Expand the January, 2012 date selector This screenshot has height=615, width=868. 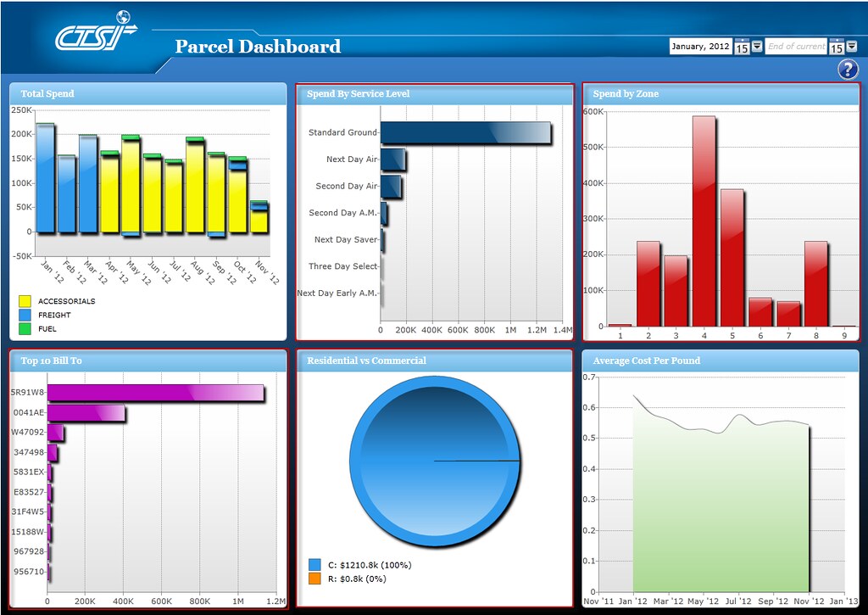coord(702,47)
